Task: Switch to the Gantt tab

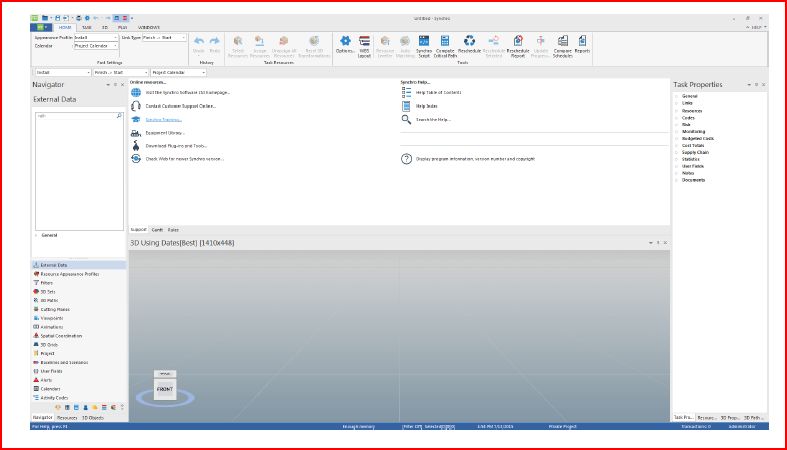Action: coord(157,230)
